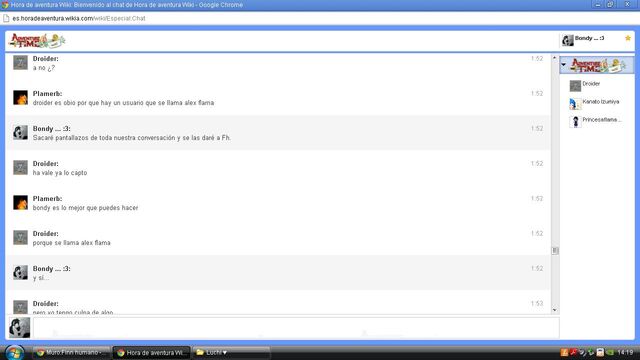640x360 pixels.
Task: Open Bondy ... :3 user menu header
Action: (590, 39)
